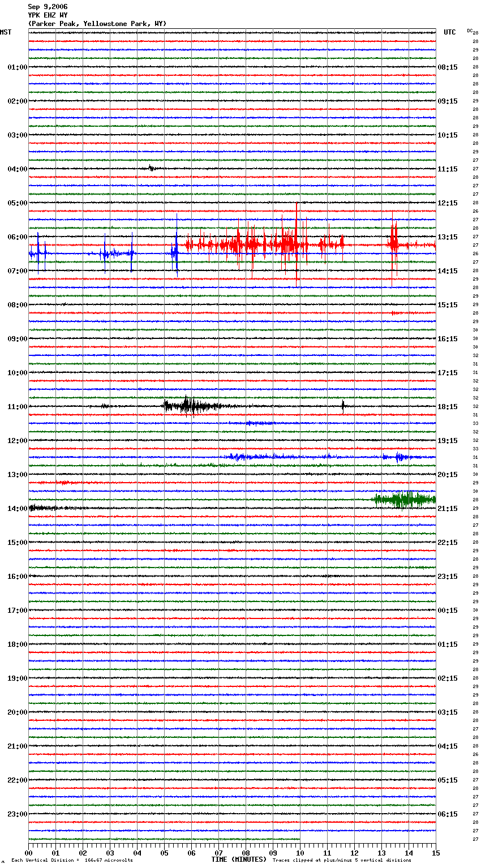Click the date header 'Sep 9,2006'
Viewport: 481px width, 868px height.
(x=48, y=7)
